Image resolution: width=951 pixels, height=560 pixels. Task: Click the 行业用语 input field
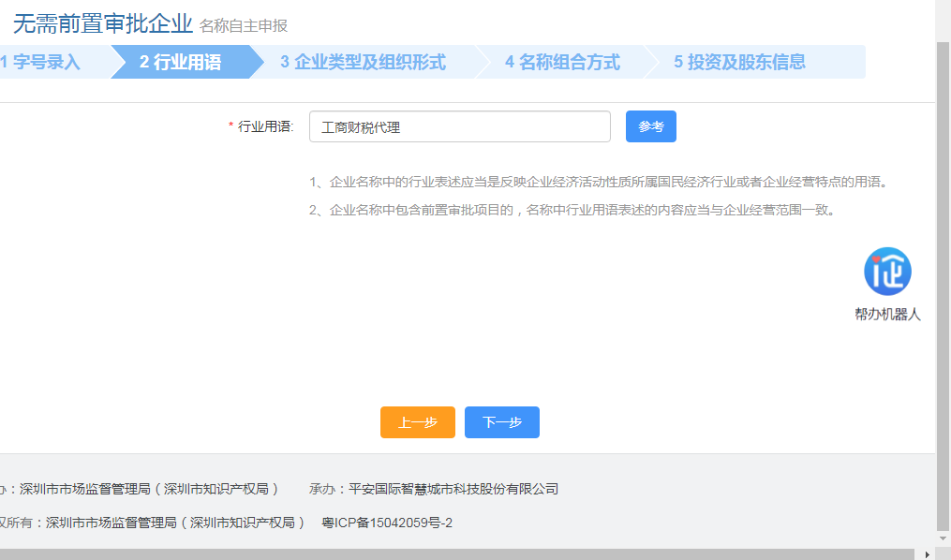pyautogui.click(x=459, y=126)
